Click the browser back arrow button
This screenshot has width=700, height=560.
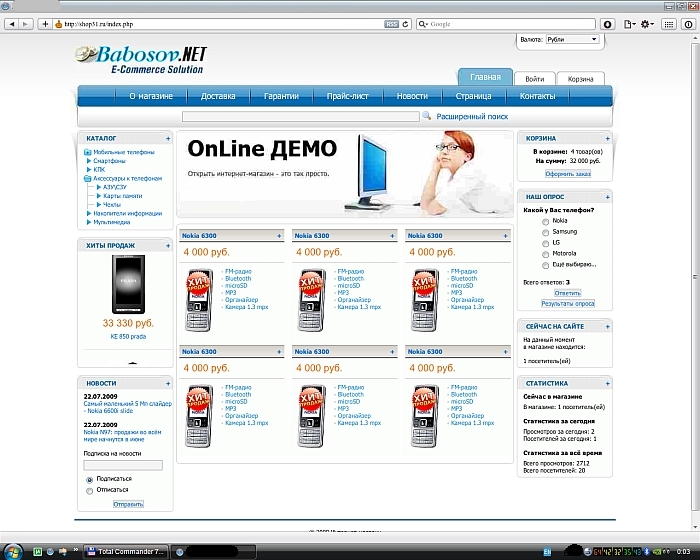point(12,24)
